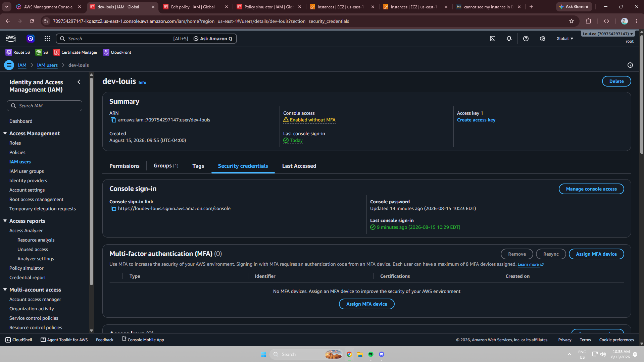Bookmark this page with star icon
Image resolution: width=644 pixels, height=362 pixels.
pyautogui.click(x=572, y=21)
